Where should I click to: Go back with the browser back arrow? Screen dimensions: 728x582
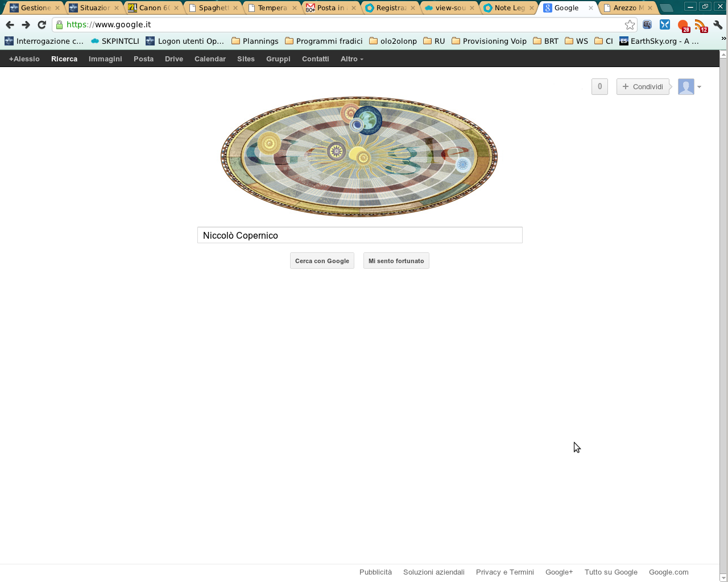[x=10, y=24]
